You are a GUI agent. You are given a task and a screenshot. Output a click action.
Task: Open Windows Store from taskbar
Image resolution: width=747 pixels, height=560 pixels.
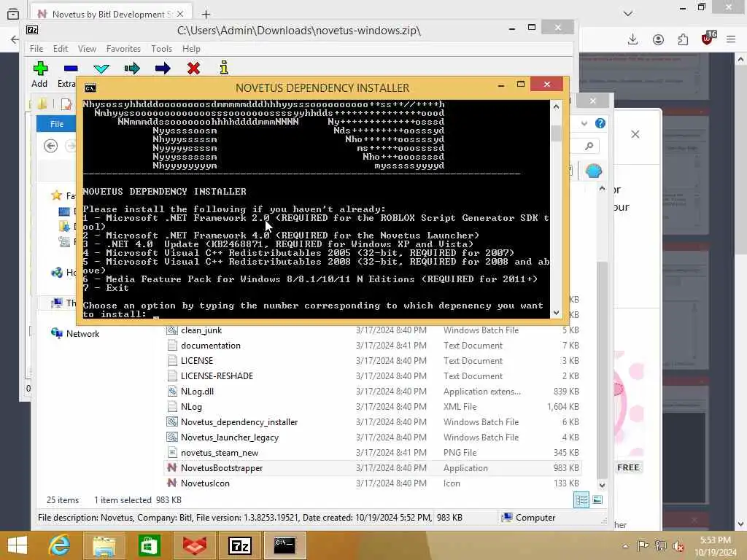pos(149,545)
